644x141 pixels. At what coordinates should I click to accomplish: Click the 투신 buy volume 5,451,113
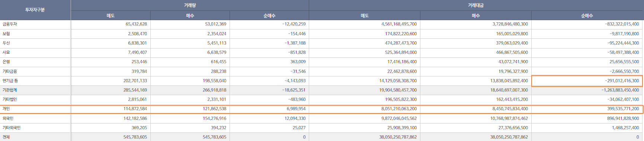217,43
